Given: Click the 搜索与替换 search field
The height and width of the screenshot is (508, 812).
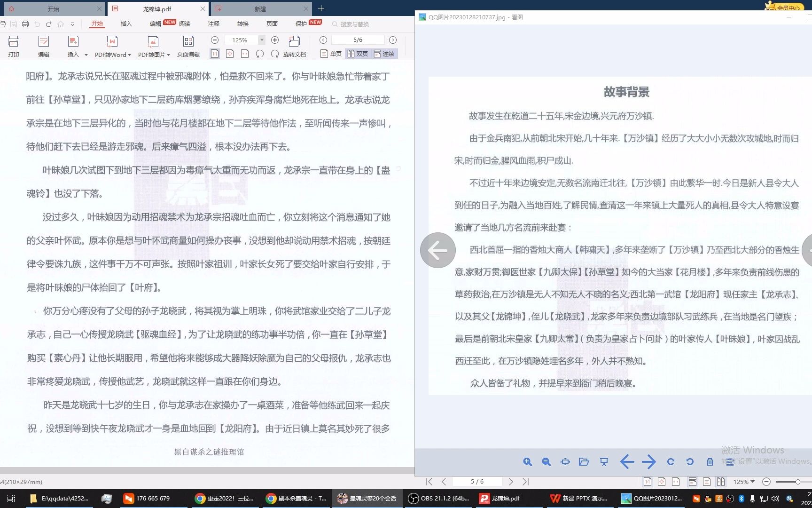Looking at the screenshot, I should [355, 24].
